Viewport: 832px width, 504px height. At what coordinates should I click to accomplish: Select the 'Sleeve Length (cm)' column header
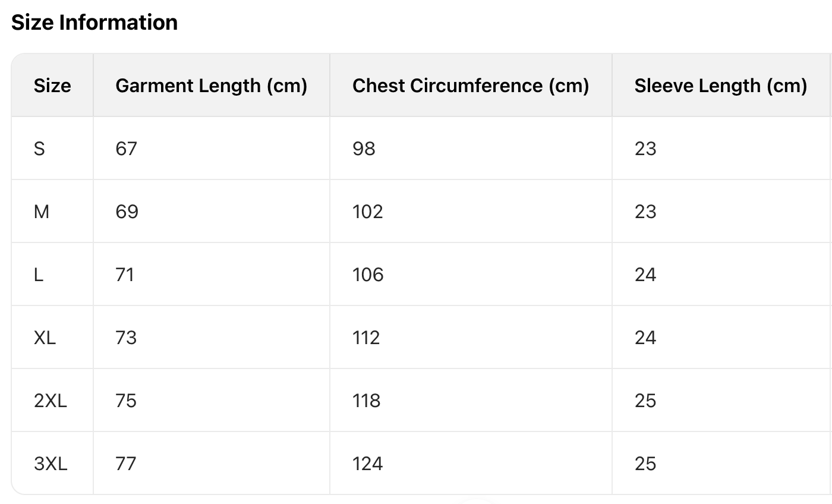(x=720, y=86)
